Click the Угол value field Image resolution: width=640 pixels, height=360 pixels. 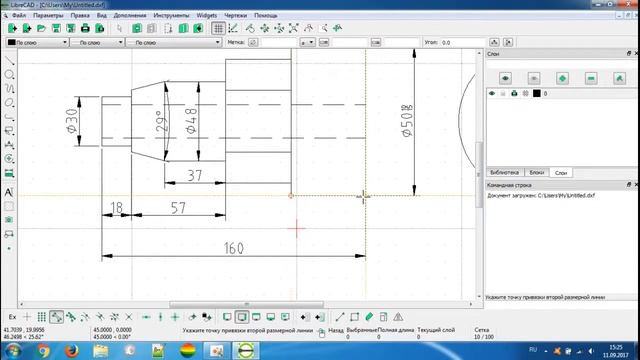click(462, 42)
